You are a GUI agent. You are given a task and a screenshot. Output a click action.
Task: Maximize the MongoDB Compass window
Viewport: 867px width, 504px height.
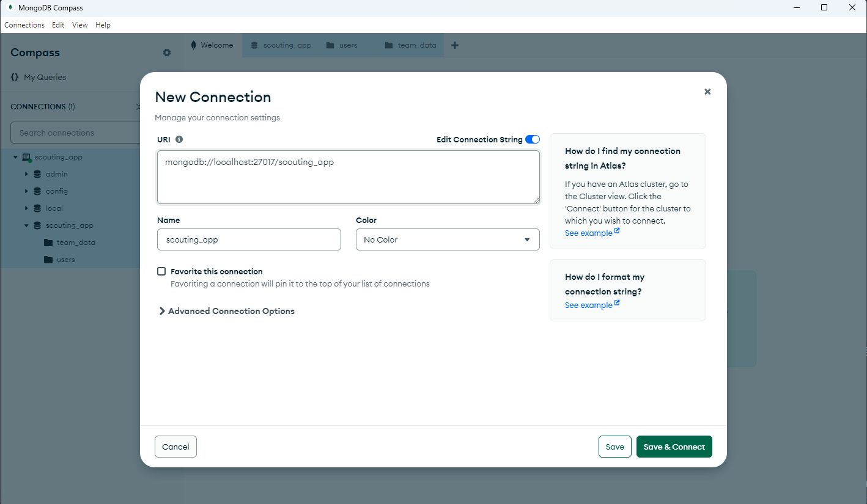coord(824,8)
